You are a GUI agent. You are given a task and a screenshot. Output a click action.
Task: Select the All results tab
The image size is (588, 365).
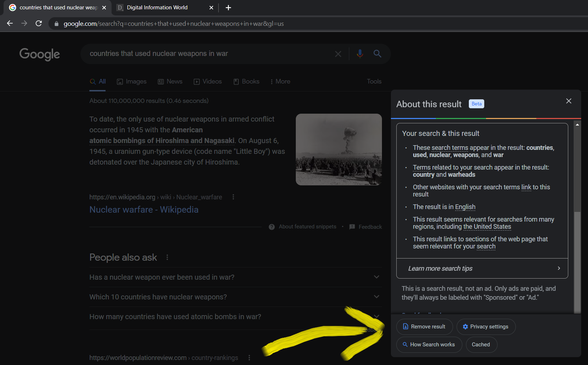coord(98,82)
